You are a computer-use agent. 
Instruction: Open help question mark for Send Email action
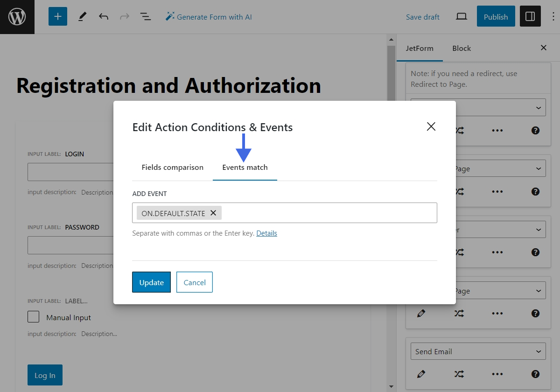[535, 374]
